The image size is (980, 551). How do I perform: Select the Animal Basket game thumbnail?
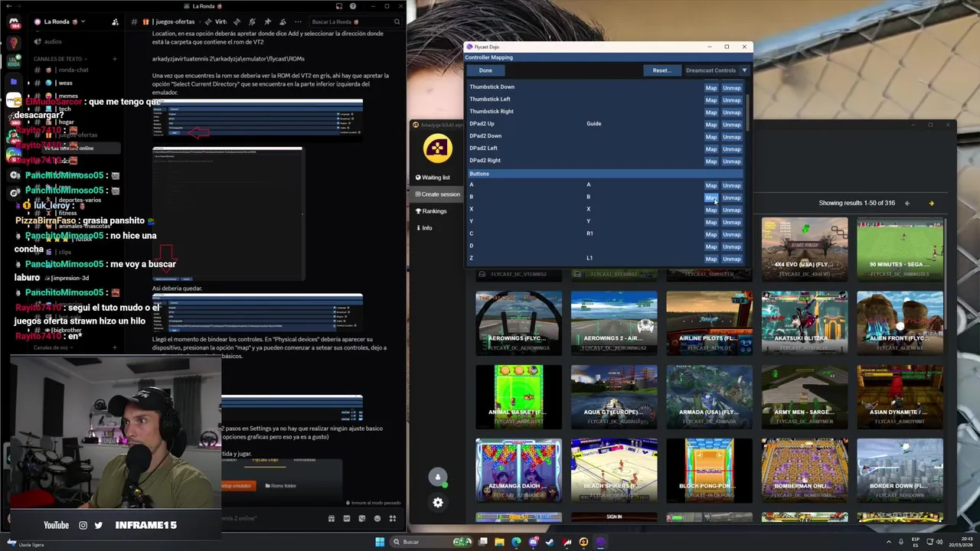point(518,396)
